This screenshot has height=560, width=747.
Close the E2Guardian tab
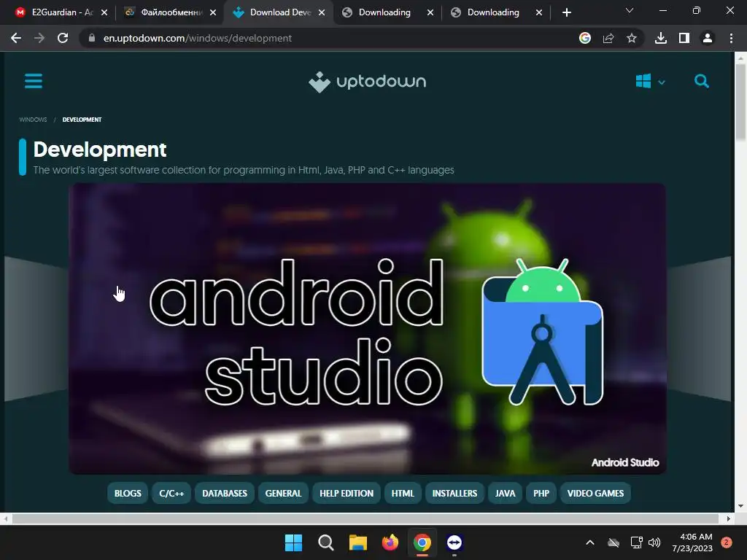104,12
